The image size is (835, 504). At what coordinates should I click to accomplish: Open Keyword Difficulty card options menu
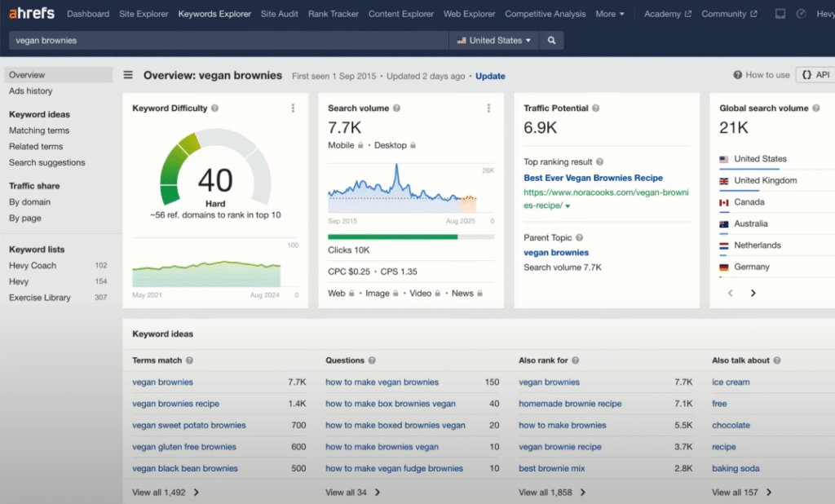click(x=293, y=108)
